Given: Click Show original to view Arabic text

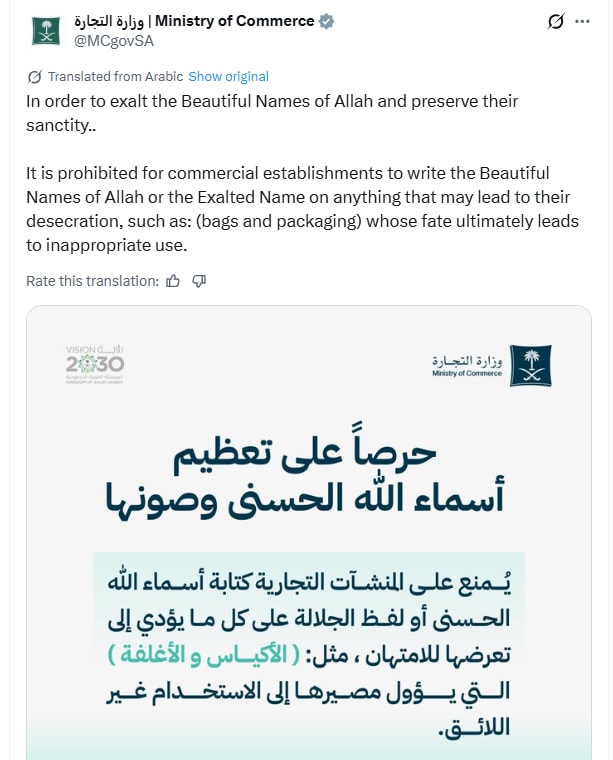Looking at the screenshot, I should pyautogui.click(x=228, y=76).
